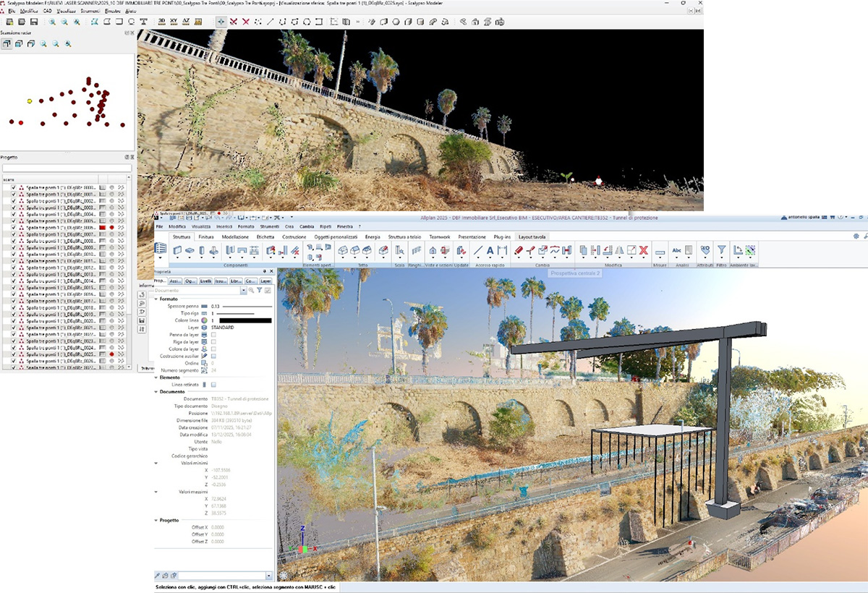Click the filter funnel icon in Proprietà panel
Screen dimensions: 868x593
coord(259,290)
